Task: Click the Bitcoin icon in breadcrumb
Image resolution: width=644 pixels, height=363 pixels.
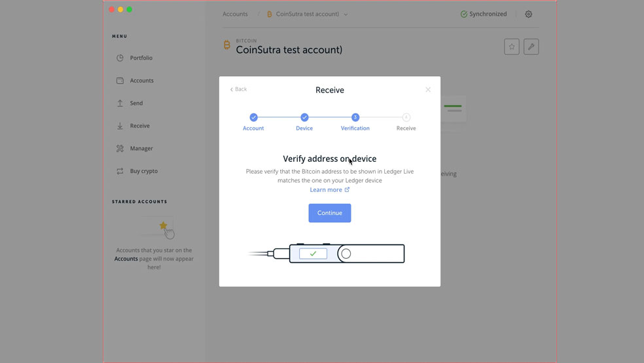Action: tap(270, 14)
